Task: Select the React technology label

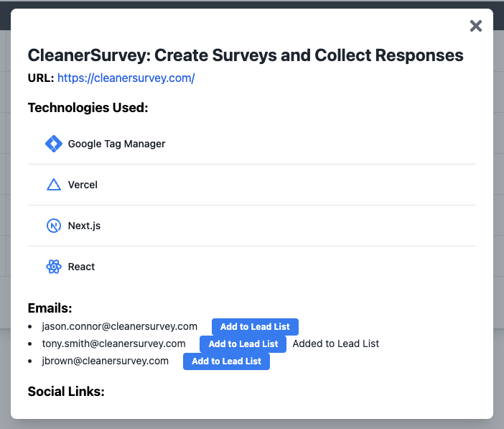Action: (x=81, y=267)
